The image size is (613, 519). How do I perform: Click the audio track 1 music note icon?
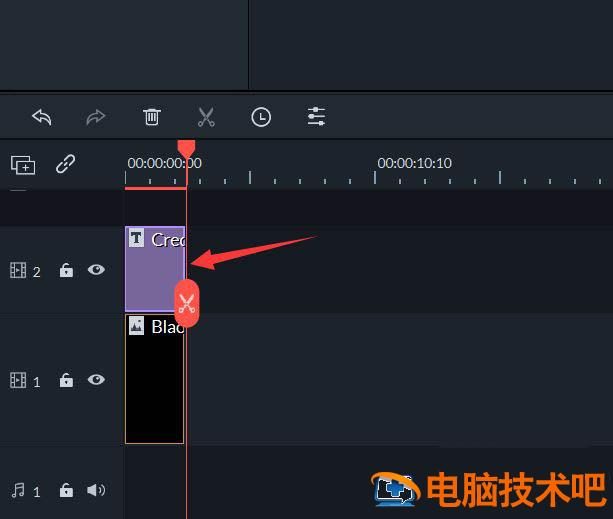(18, 490)
